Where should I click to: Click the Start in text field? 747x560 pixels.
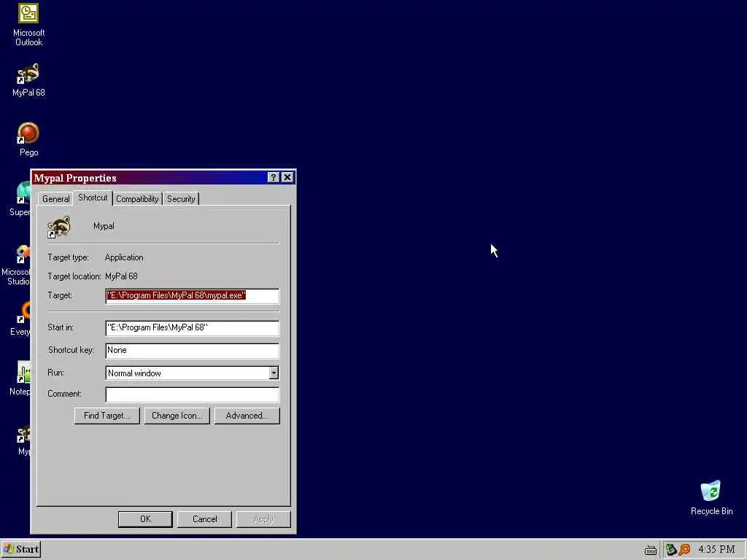193,327
